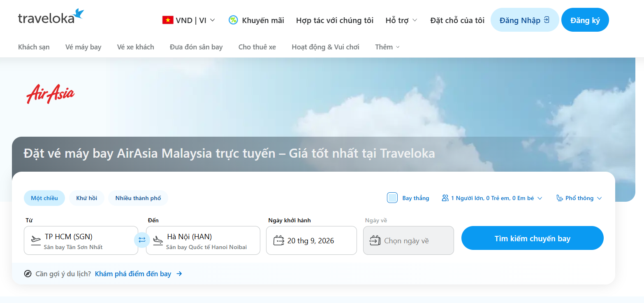Swap origin and destination airports
This screenshot has width=644, height=303.
point(142,240)
